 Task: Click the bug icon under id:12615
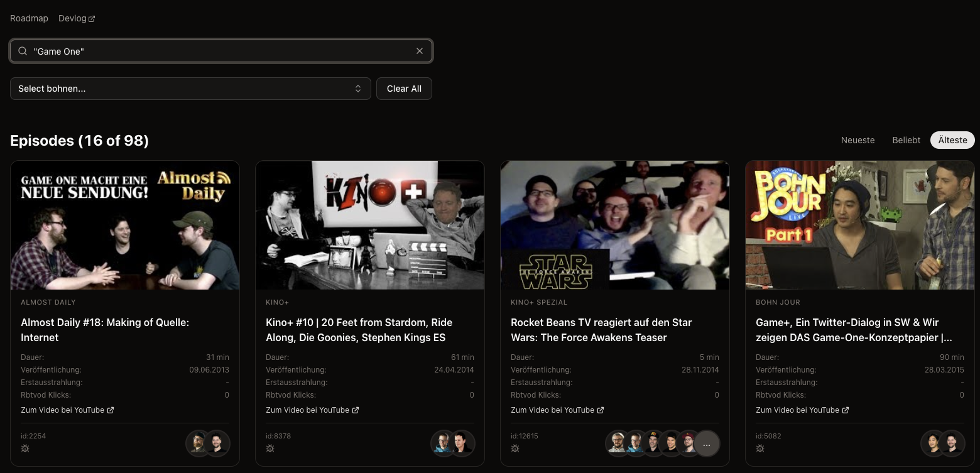515,449
